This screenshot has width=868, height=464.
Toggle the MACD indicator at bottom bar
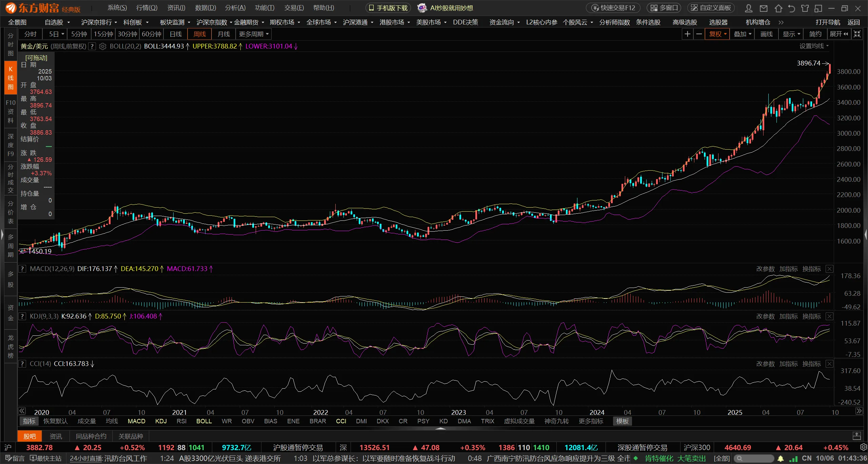click(136, 421)
